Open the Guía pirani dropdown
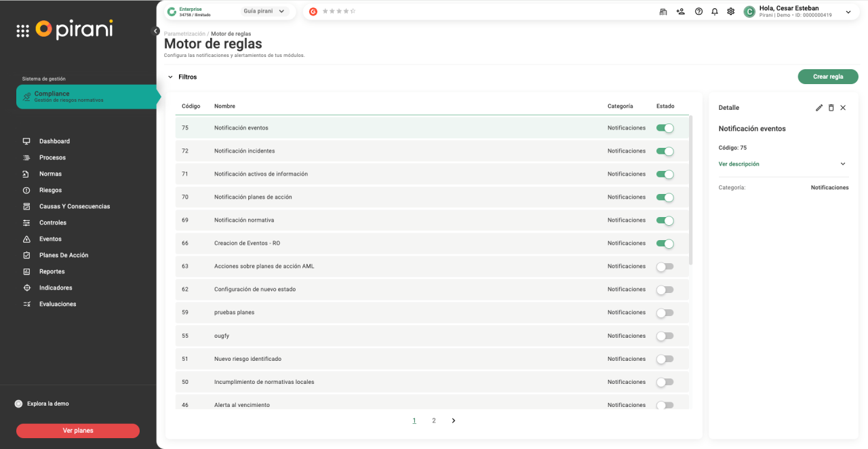 [265, 12]
